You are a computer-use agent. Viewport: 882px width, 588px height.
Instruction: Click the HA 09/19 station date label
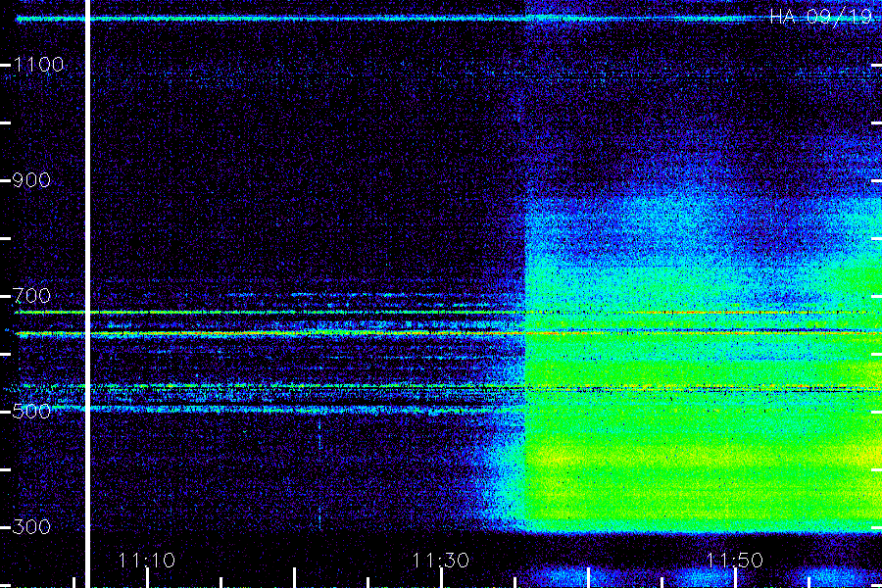pos(820,17)
